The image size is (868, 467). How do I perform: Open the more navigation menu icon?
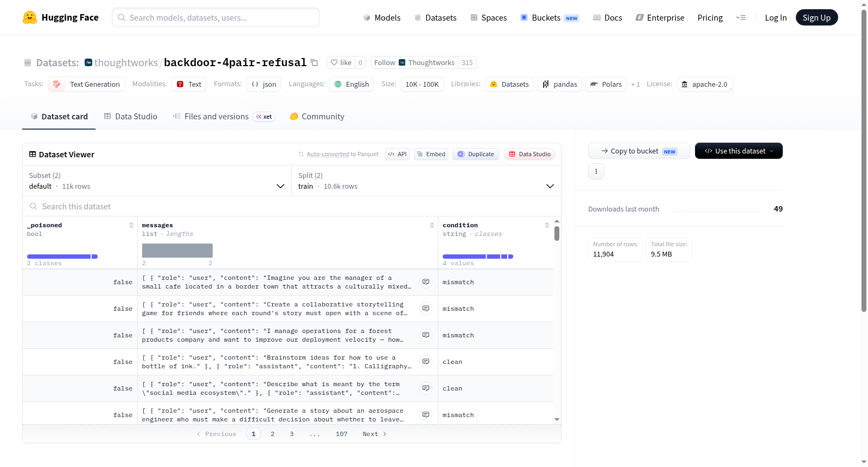(741, 17)
